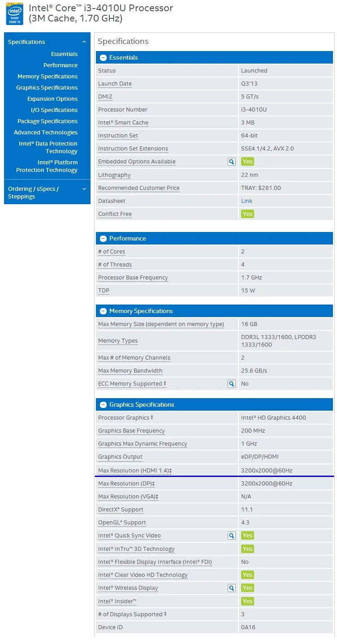Select Intel Platform Protection Technology sidebar item
This screenshot has width=337, height=644.
click(47, 166)
